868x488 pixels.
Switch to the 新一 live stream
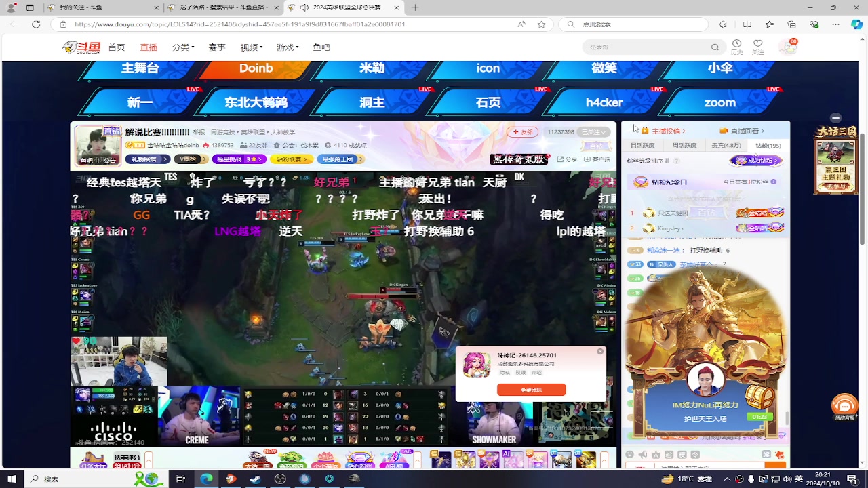click(140, 102)
